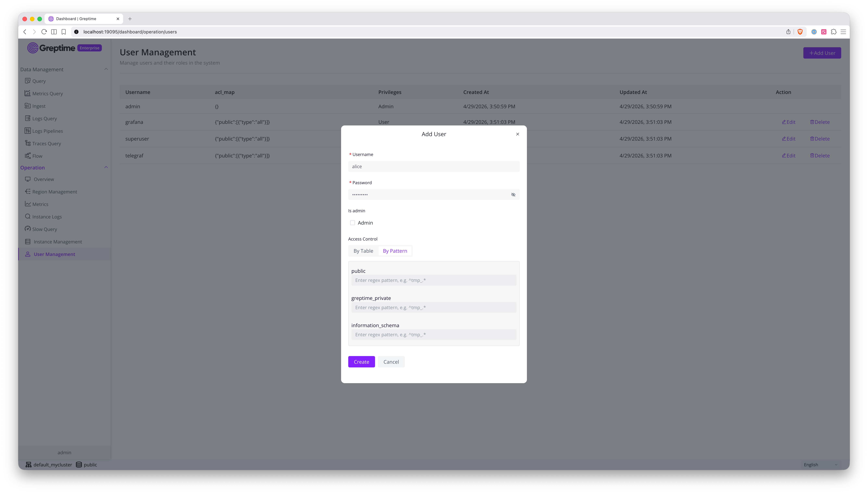Image resolution: width=868 pixels, height=494 pixels.
Task: Delete the grafana user
Action: tap(819, 122)
